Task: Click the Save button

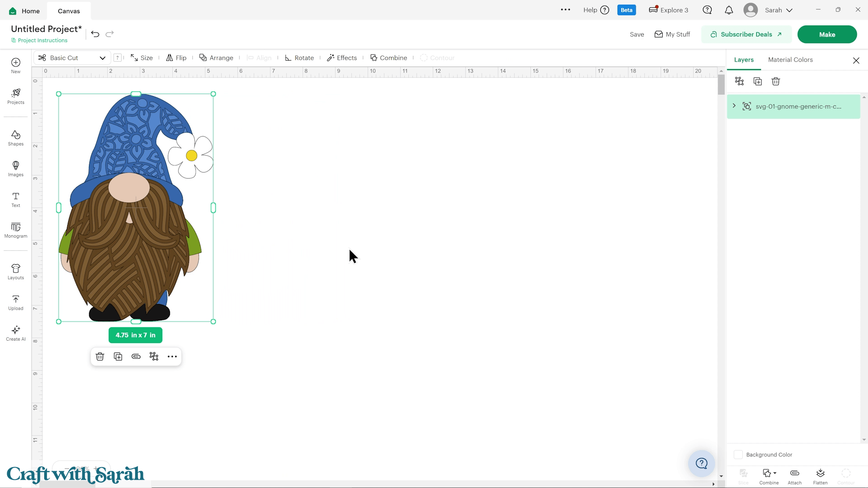Action: pyautogui.click(x=637, y=34)
